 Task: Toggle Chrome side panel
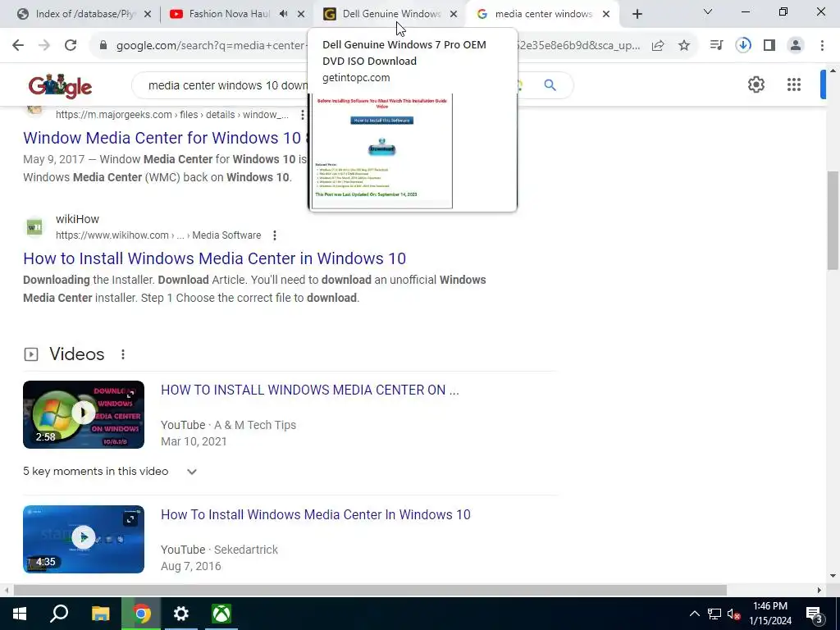pos(769,46)
